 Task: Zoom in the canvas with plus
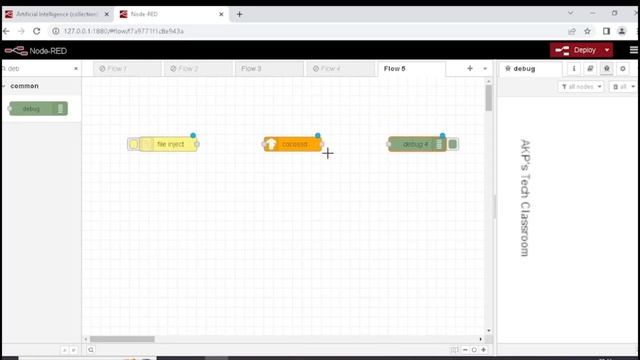[484, 350]
